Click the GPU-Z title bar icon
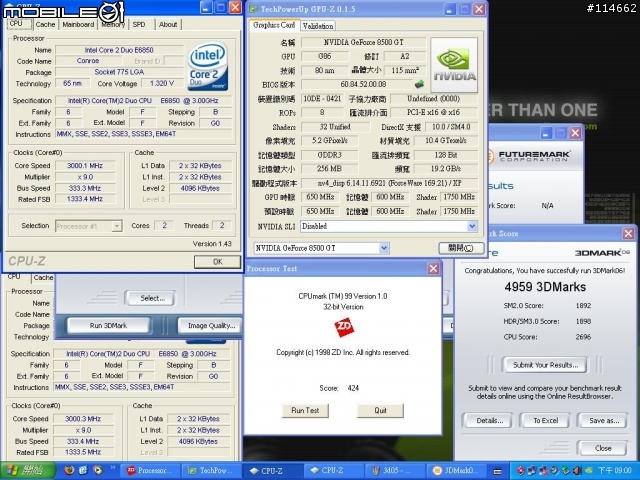 253,9
